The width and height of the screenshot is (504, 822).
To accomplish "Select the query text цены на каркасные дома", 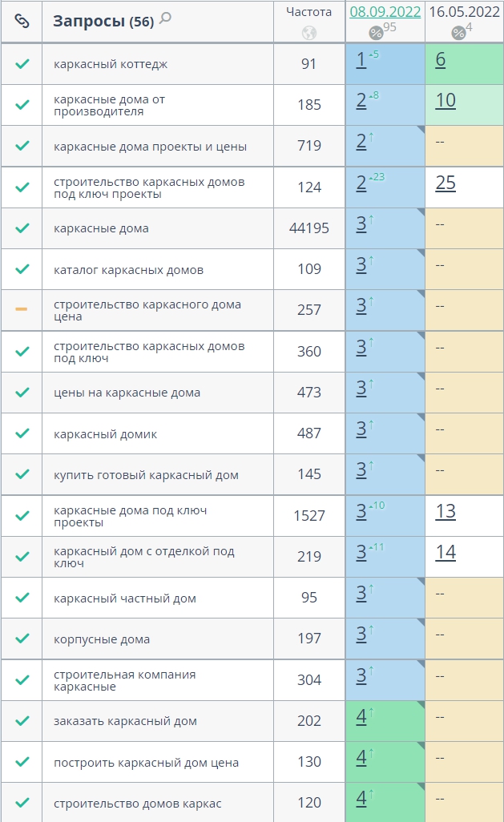I will coord(127,393).
